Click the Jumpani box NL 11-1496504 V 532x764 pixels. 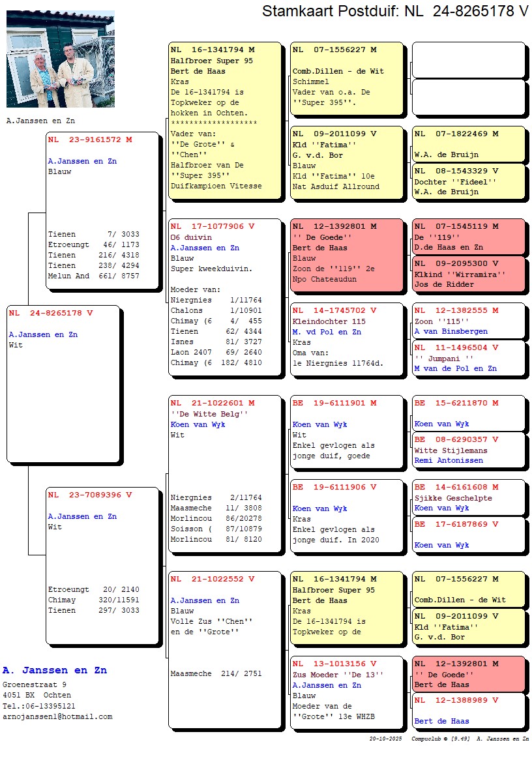[x=468, y=358]
